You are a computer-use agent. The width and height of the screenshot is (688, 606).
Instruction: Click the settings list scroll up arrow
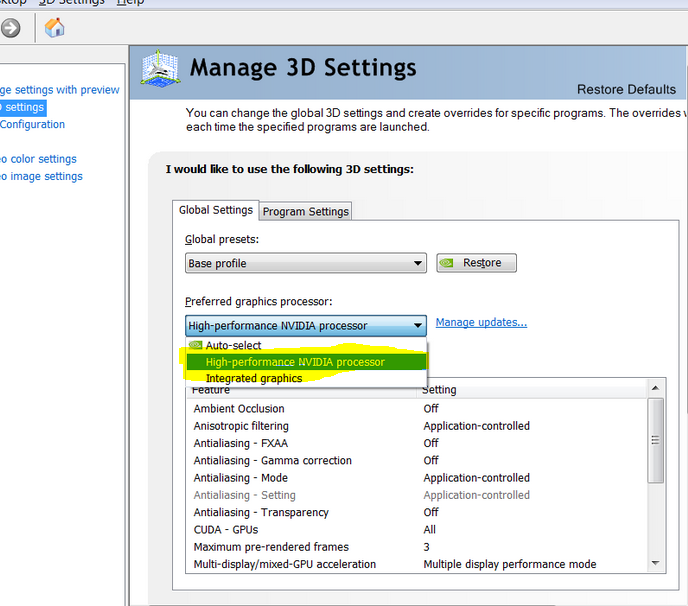656,388
